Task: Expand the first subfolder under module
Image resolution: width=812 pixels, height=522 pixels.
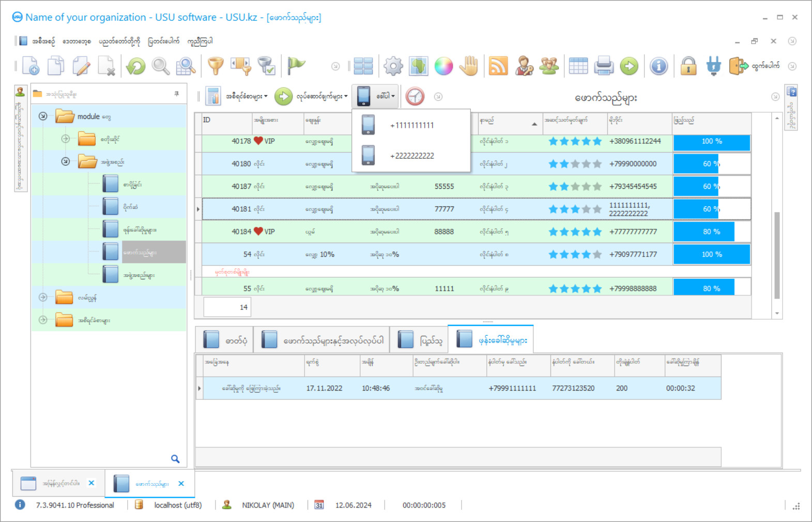Action: click(x=65, y=139)
